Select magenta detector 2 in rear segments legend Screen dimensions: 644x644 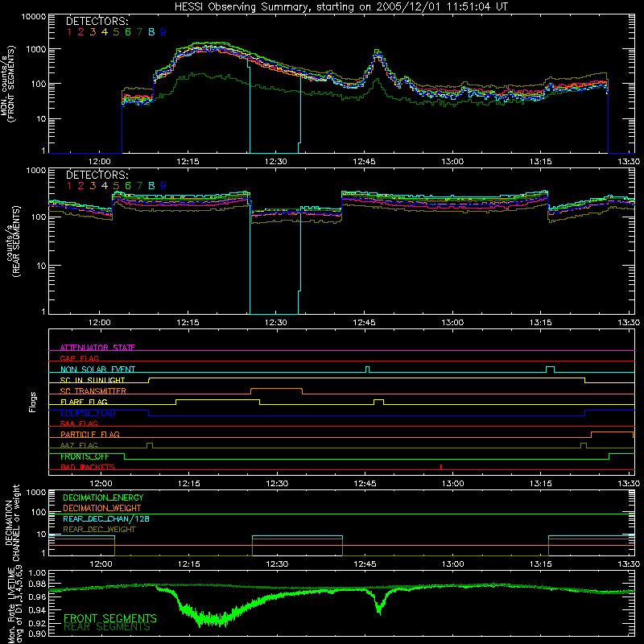point(81,186)
